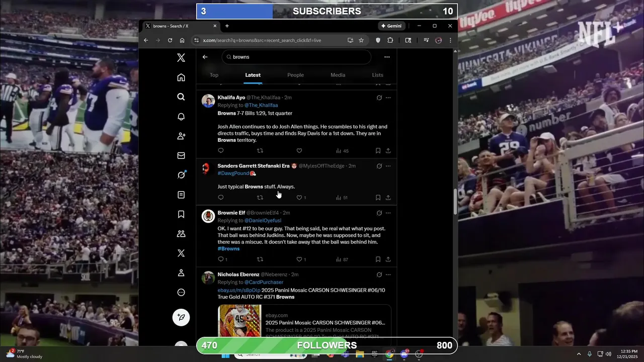Open @The_Khalifaa reply link

(261, 105)
